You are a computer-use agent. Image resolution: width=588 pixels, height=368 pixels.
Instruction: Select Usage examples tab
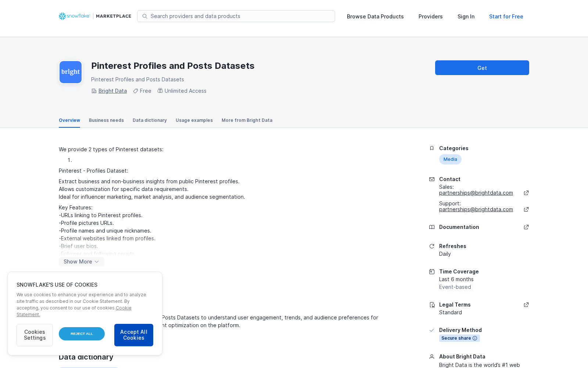point(194,120)
